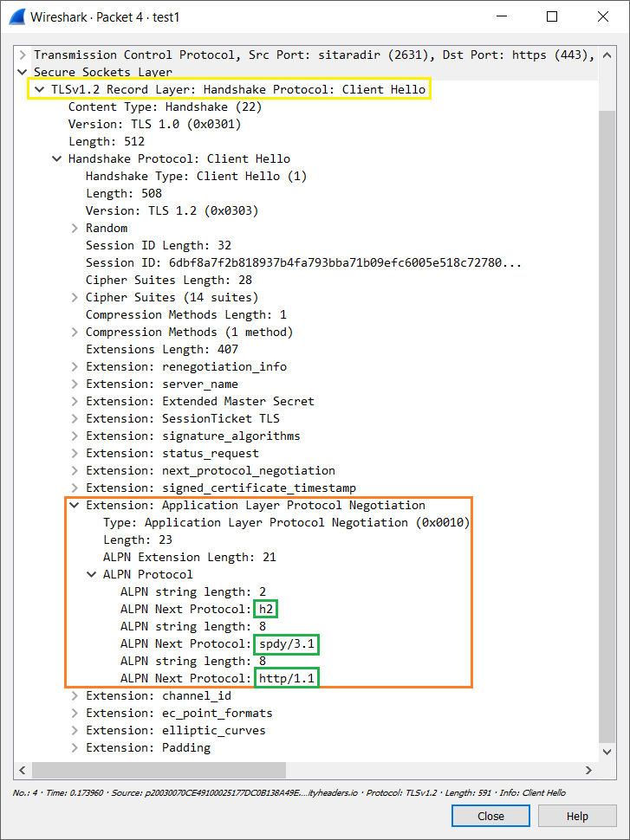Image resolution: width=630 pixels, height=840 pixels.
Task: Close the window with the title bar X
Action: point(602,16)
